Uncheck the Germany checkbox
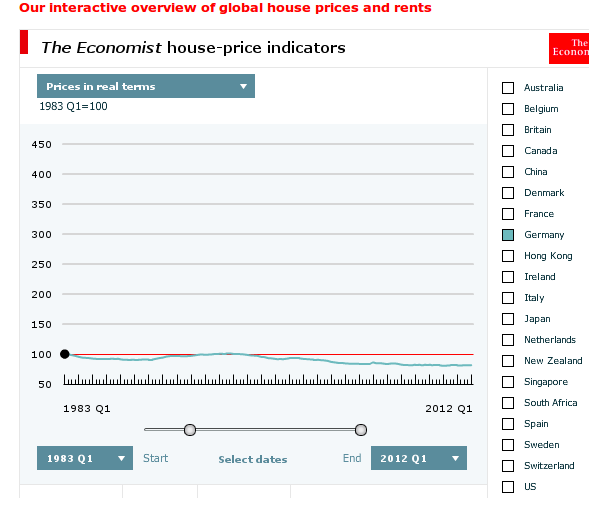 (x=508, y=235)
